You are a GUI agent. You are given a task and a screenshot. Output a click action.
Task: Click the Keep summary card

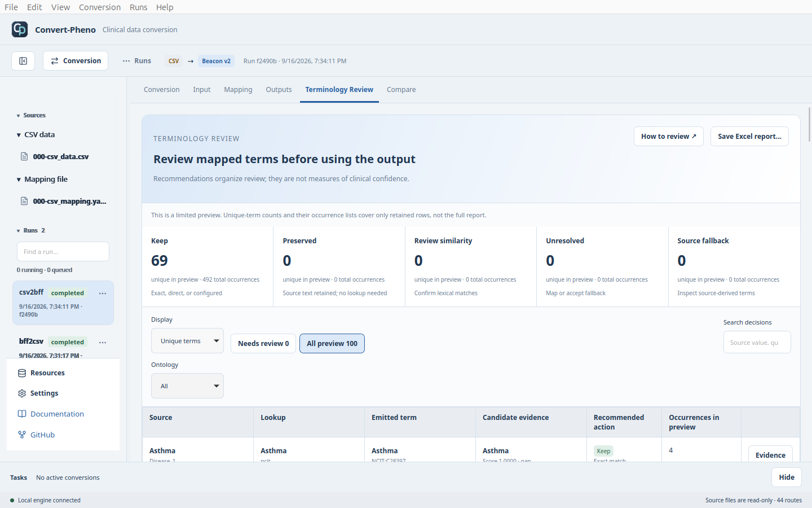[x=208, y=267]
